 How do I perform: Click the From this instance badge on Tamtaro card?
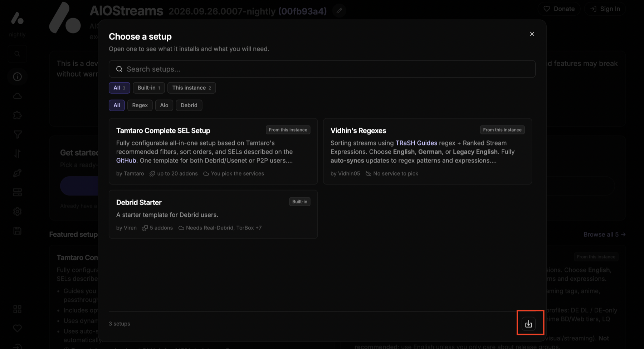tap(288, 130)
